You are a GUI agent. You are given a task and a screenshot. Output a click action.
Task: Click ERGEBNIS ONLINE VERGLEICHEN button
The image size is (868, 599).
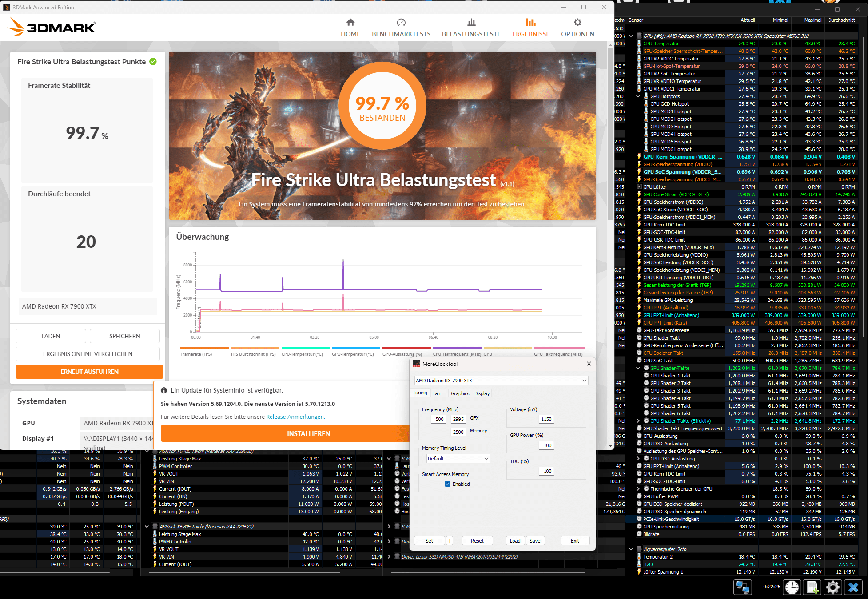tap(88, 354)
